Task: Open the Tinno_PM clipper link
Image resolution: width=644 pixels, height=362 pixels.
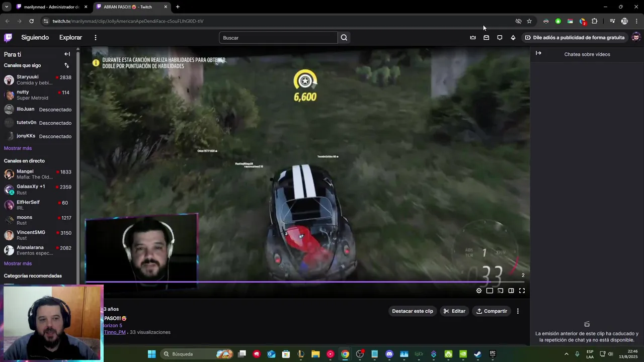Action: pyautogui.click(x=115, y=332)
